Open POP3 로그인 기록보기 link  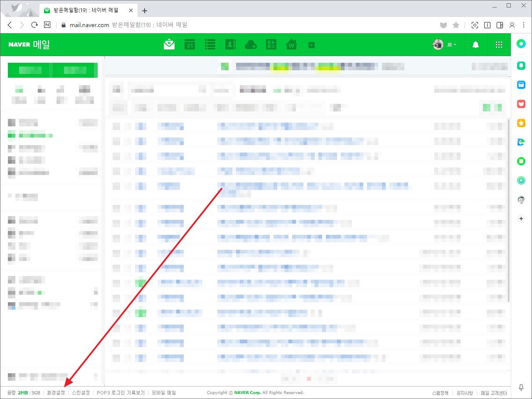pyautogui.click(x=121, y=393)
